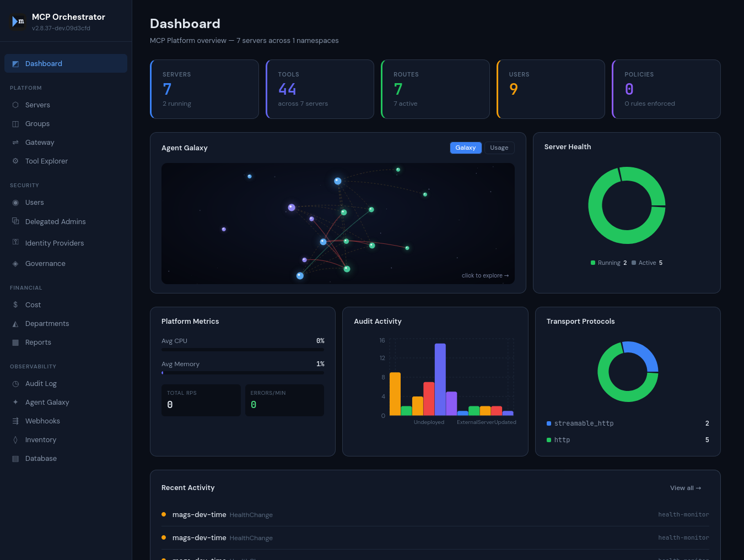Click the Server Health donut chart
The width and height of the screenshot is (744, 560).
pyautogui.click(x=627, y=205)
